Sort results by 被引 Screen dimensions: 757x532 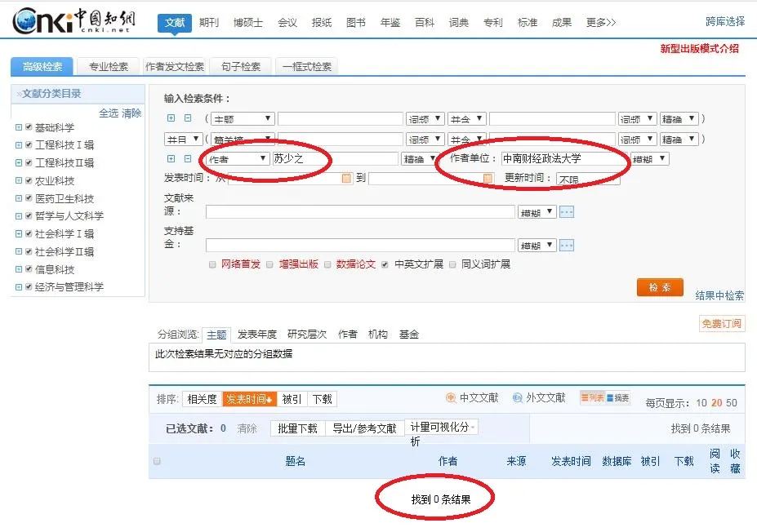pos(292,399)
